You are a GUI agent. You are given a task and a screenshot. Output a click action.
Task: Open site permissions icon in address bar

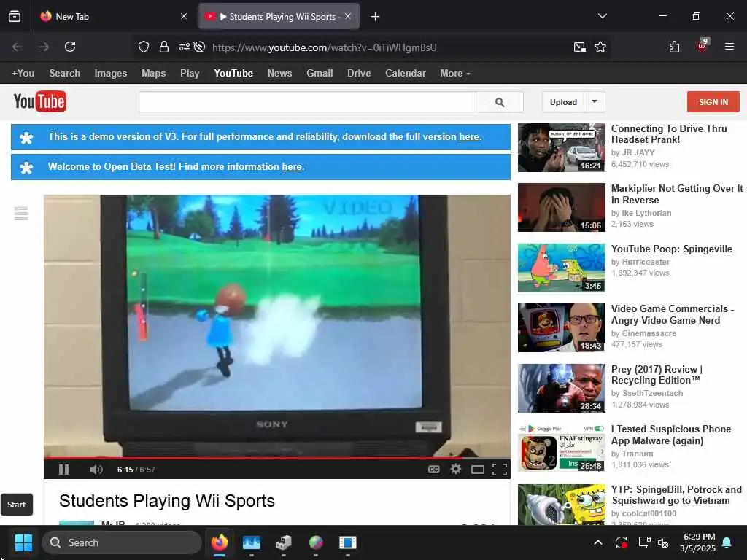pyautogui.click(x=185, y=47)
